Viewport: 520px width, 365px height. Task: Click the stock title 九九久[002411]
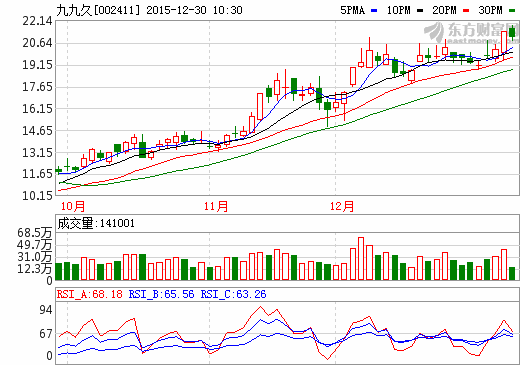(x=98, y=10)
